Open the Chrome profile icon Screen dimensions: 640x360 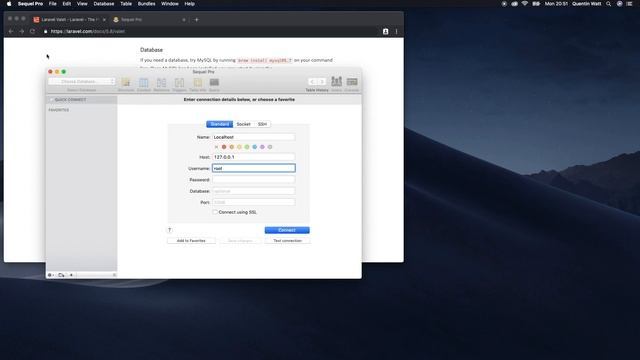(x=385, y=31)
